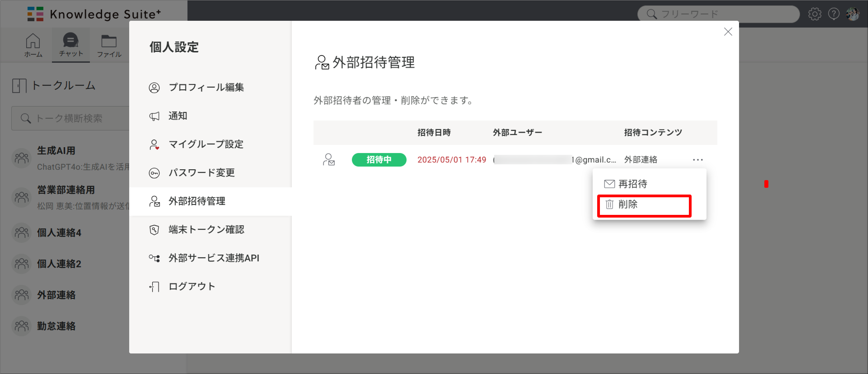Select 外部サービス連携API menu item
The image size is (868, 374).
pyautogui.click(x=210, y=258)
